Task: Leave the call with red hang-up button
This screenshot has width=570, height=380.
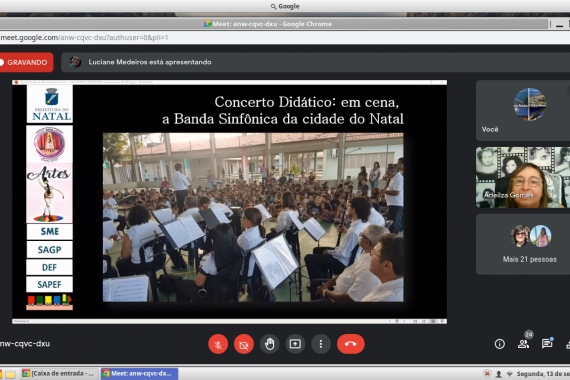Action: (x=350, y=344)
